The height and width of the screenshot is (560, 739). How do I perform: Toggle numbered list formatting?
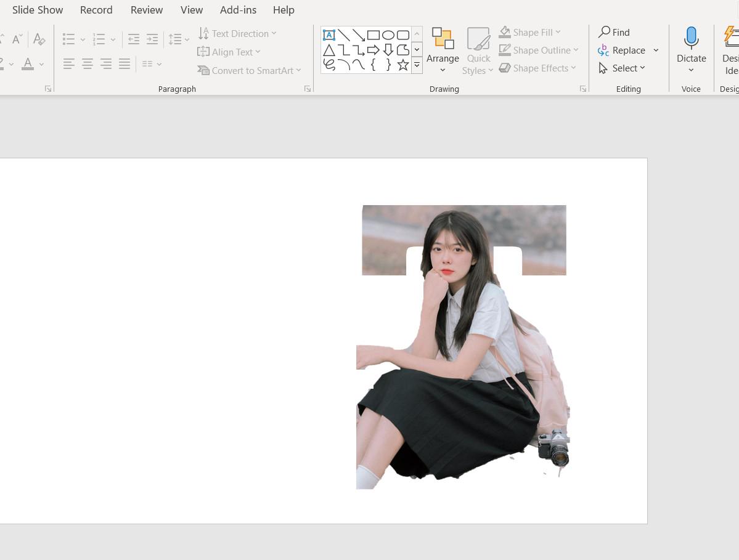99,39
